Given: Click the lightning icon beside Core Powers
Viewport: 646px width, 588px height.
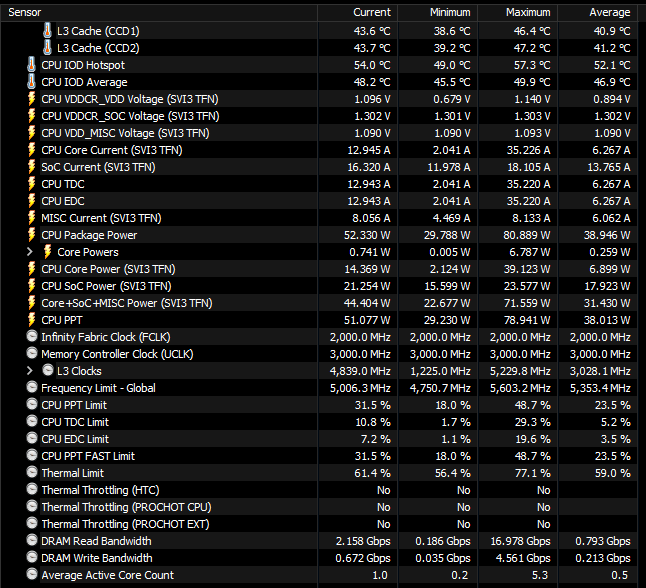Looking at the screenshot, I should 47,252.
